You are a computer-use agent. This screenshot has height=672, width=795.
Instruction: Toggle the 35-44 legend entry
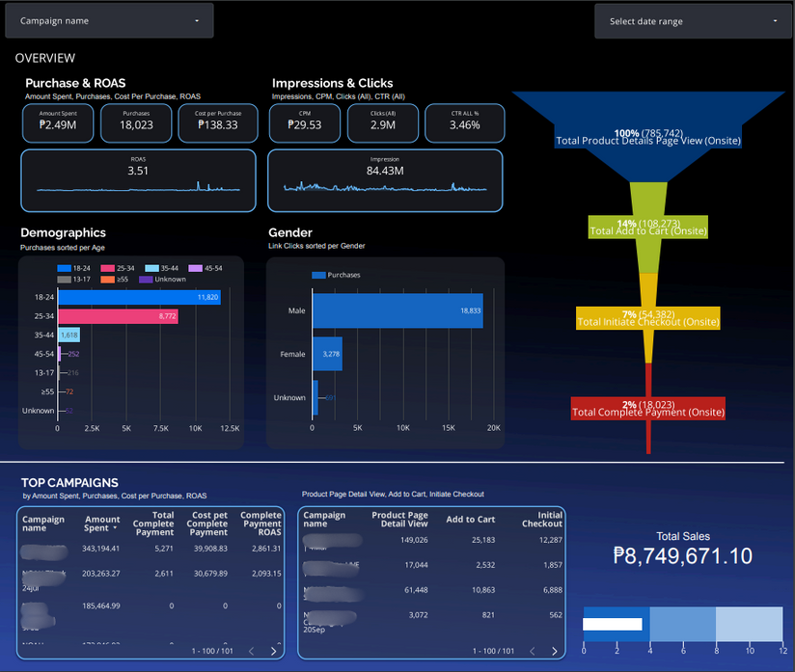162,268
